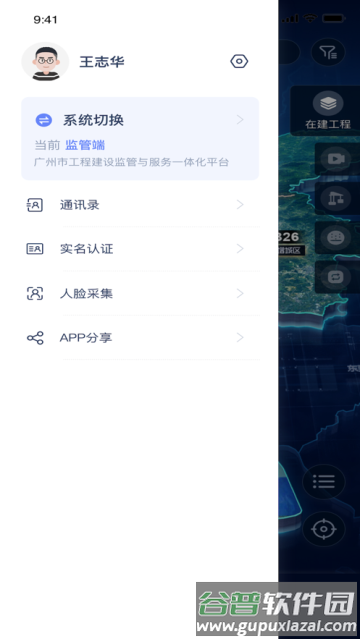Select the 实名认证 menu item
Screen dimensions: 360x639
point(141,249)
